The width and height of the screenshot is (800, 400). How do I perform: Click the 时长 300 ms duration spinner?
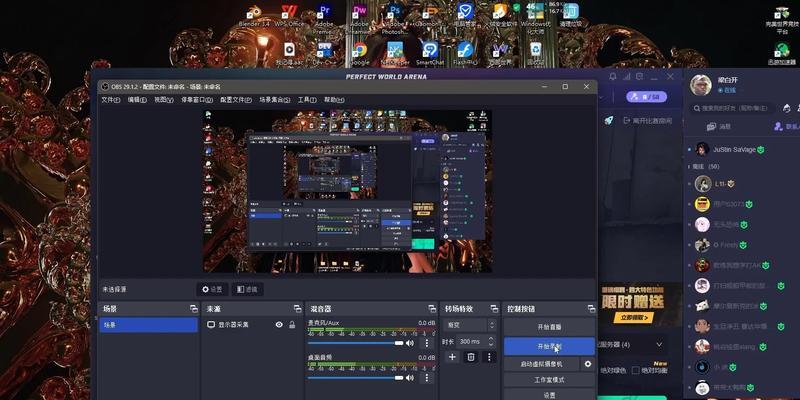coord(476,341)
